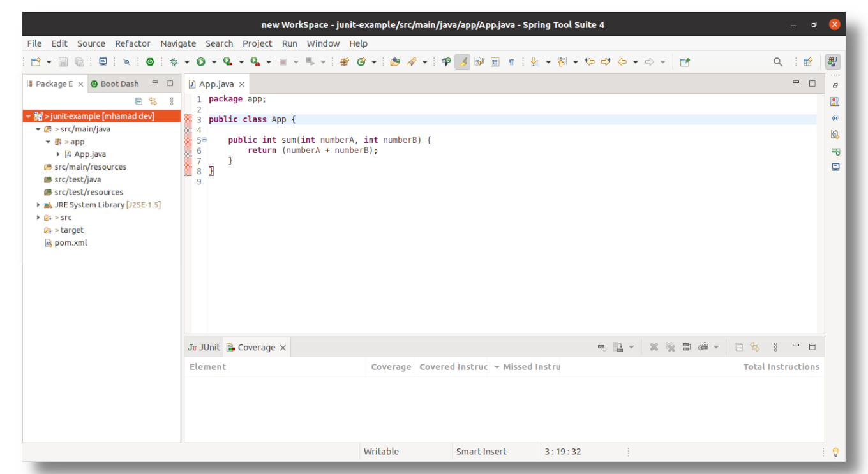
Task: Open the Project menu
Action: point(257,43)
